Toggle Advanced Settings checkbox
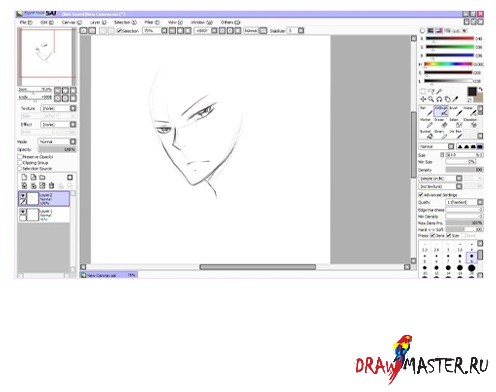 pyautogui.click(x=421, y=195)
